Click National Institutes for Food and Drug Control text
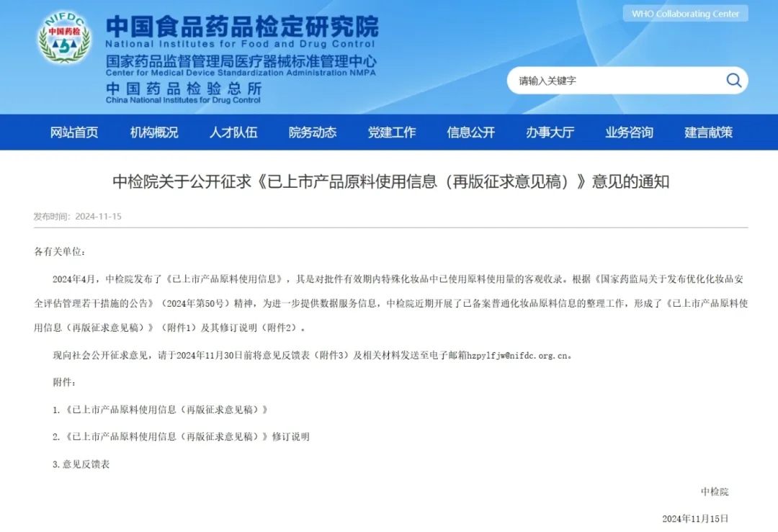Screen dimensions: 778x532 pos(240,44)
